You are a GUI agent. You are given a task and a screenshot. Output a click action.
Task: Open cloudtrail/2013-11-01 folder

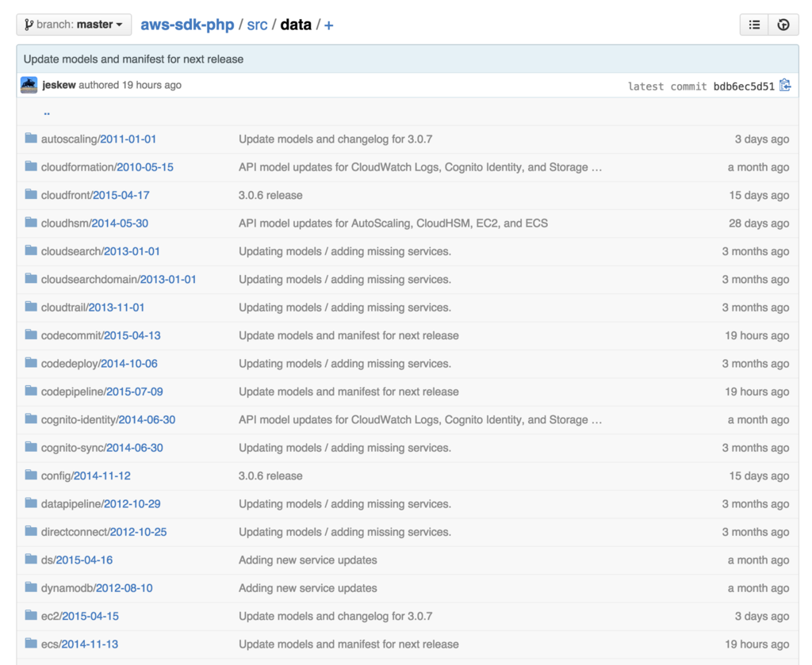[93, 308]
